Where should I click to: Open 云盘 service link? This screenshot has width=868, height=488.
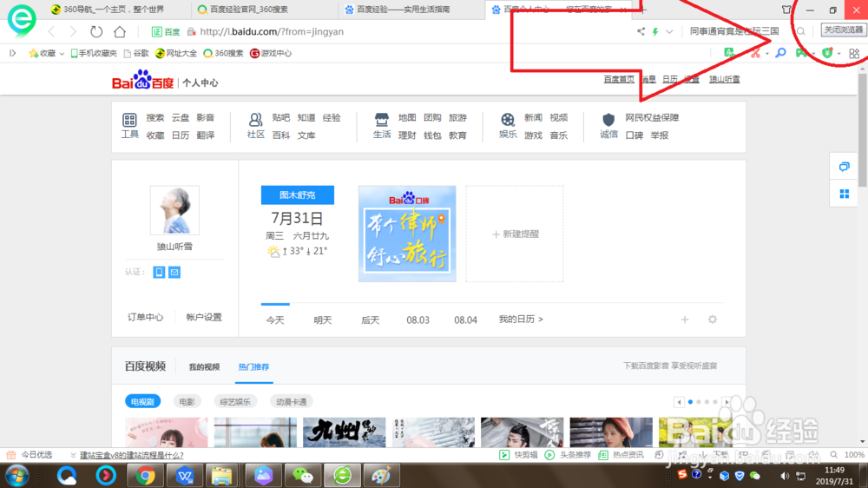click(x=180, y=117)
